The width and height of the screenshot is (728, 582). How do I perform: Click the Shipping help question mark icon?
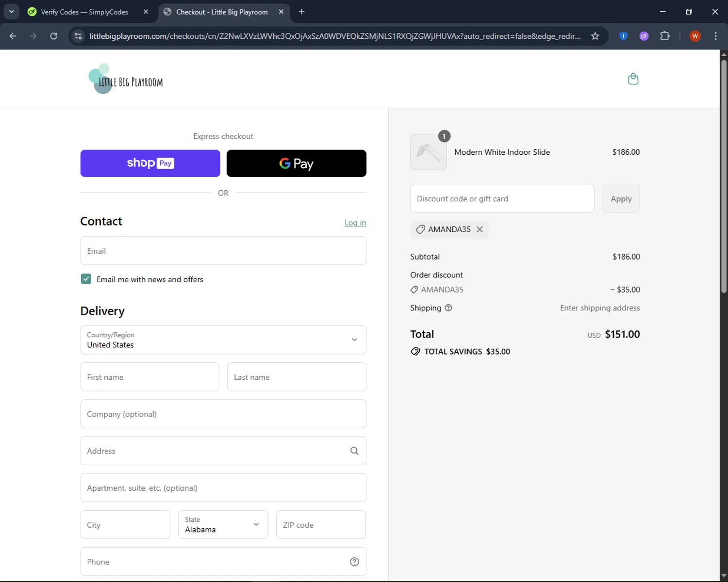pos(448,308)
